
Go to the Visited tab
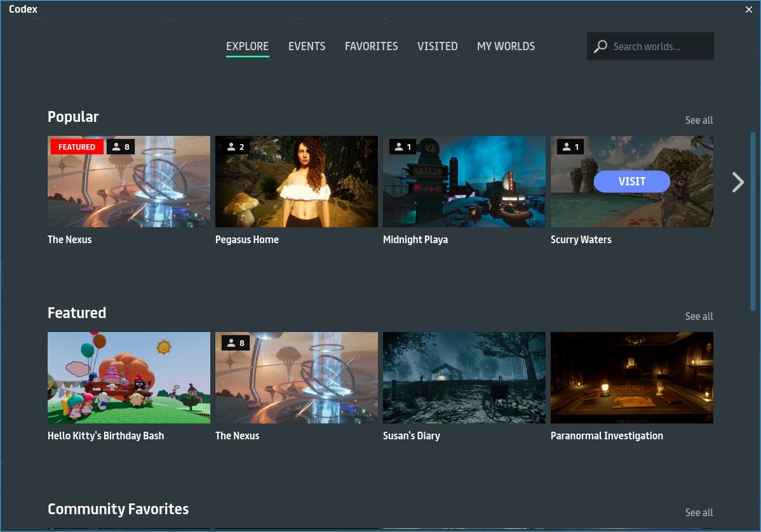437,46
